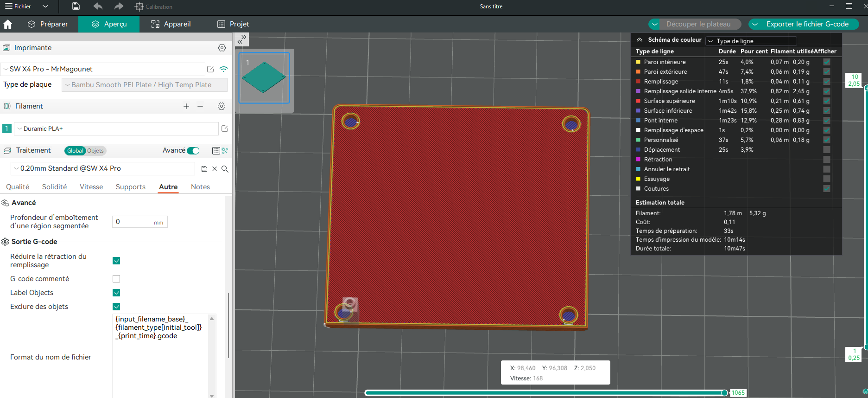Click the X icon next to process preset
The image size is (868, 398).
click(215, 169)
